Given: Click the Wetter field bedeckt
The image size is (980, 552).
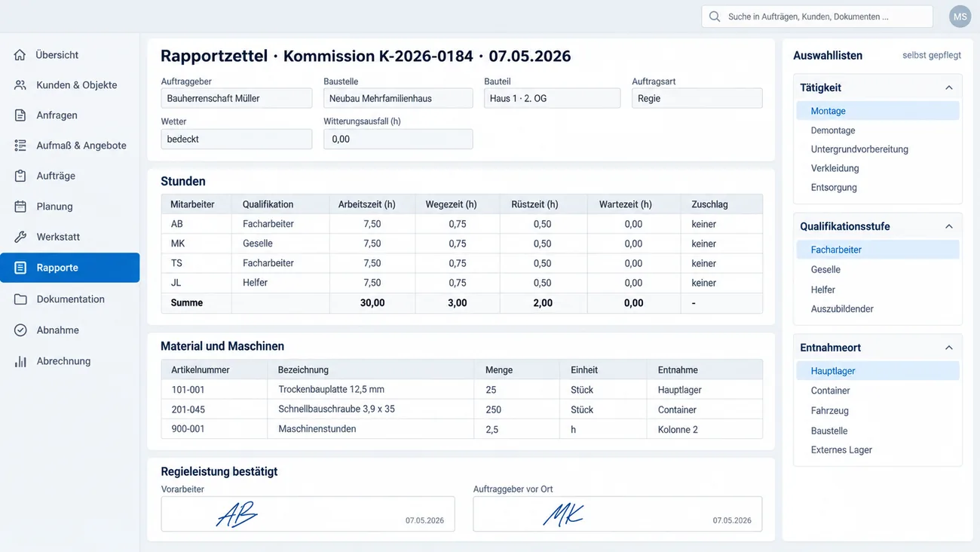Looking at the screenshot, I should [237, 139].
